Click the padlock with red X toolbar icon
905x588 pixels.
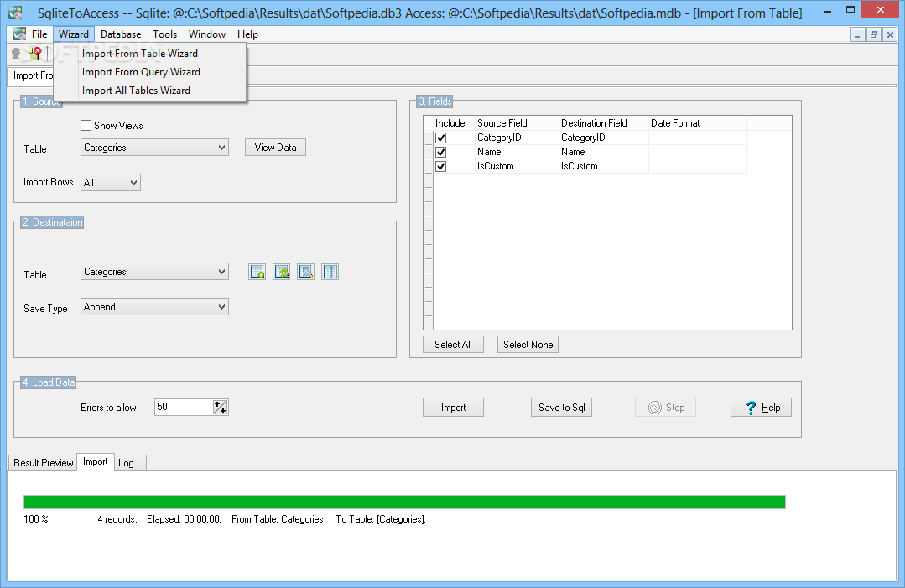click(34, 55)
